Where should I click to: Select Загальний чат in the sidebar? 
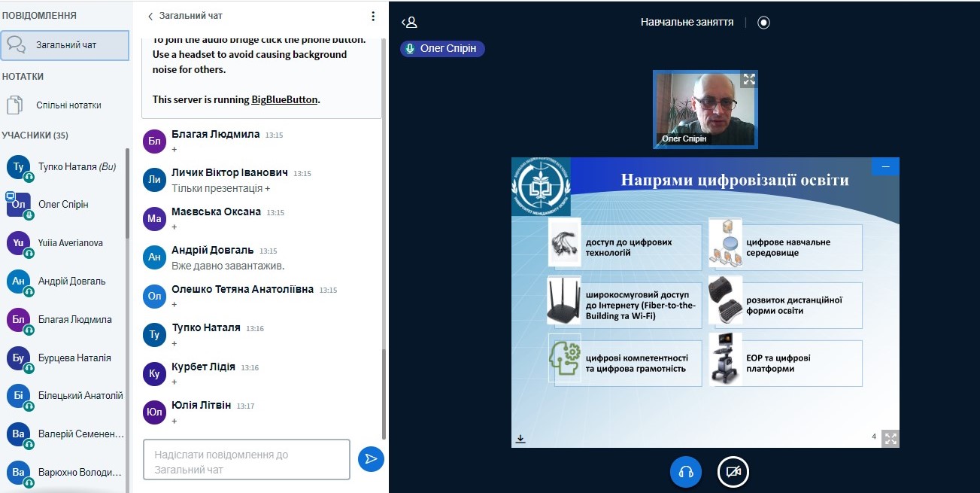point(65,45)
